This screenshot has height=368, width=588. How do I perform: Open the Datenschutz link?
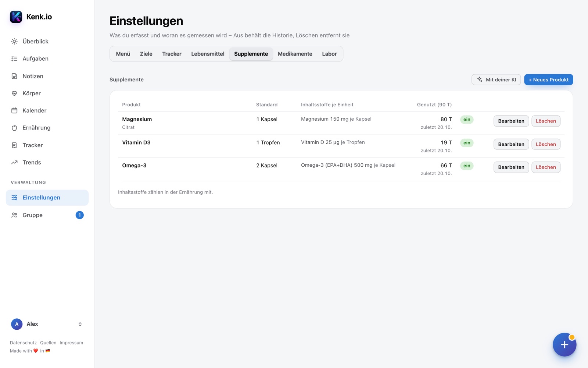click(23, 343)
